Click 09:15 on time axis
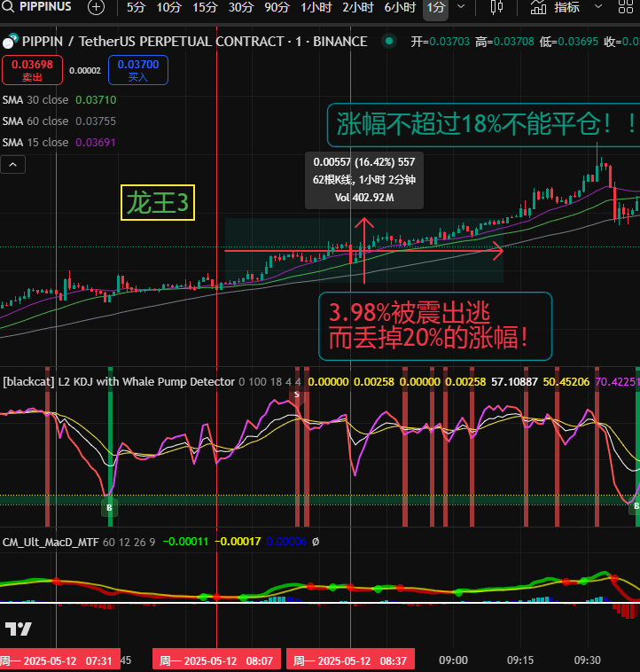 point(520,660)
